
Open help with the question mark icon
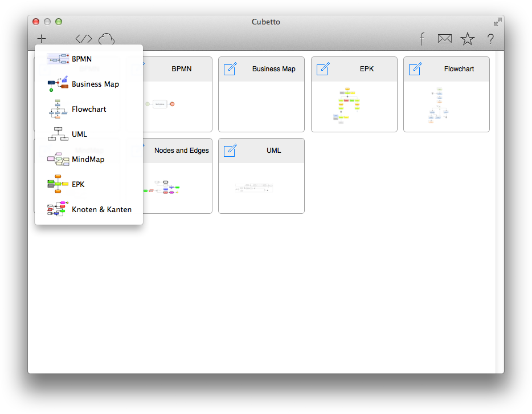click(490, 39)
